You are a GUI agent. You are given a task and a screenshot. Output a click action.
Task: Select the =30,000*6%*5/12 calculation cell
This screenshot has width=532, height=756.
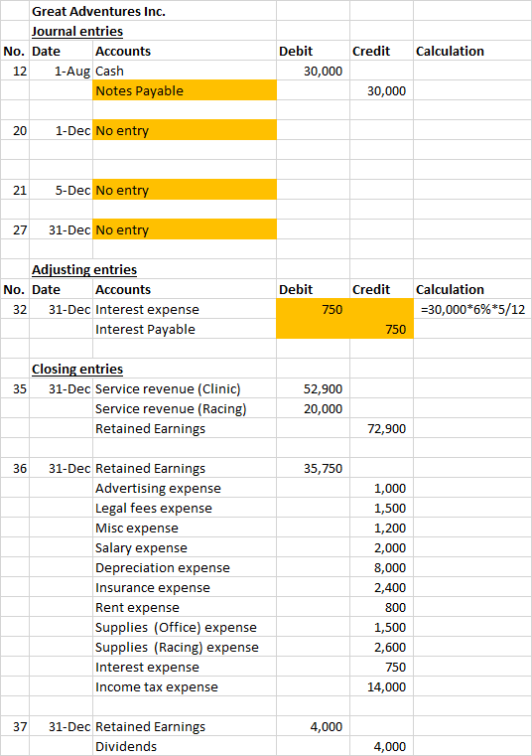pos(472,309)
